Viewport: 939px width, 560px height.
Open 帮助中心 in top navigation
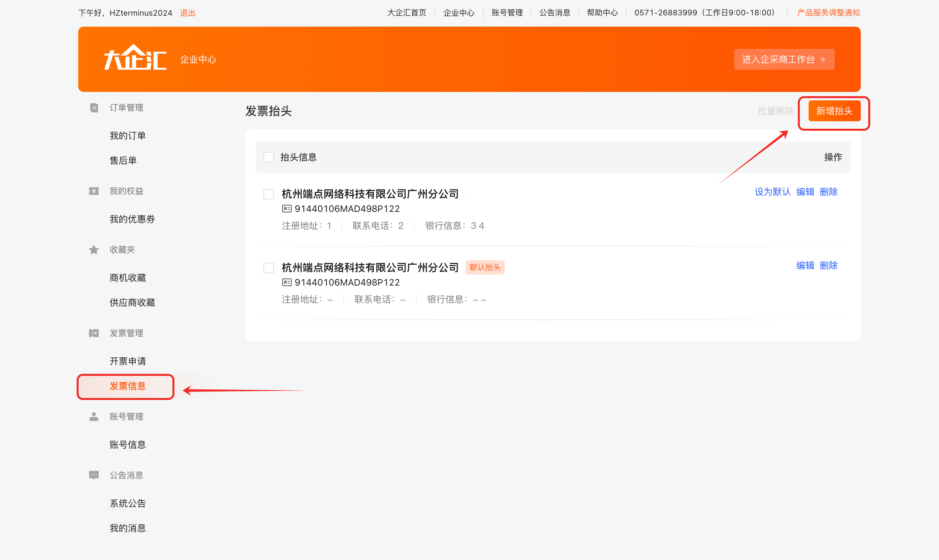[602, 13]
